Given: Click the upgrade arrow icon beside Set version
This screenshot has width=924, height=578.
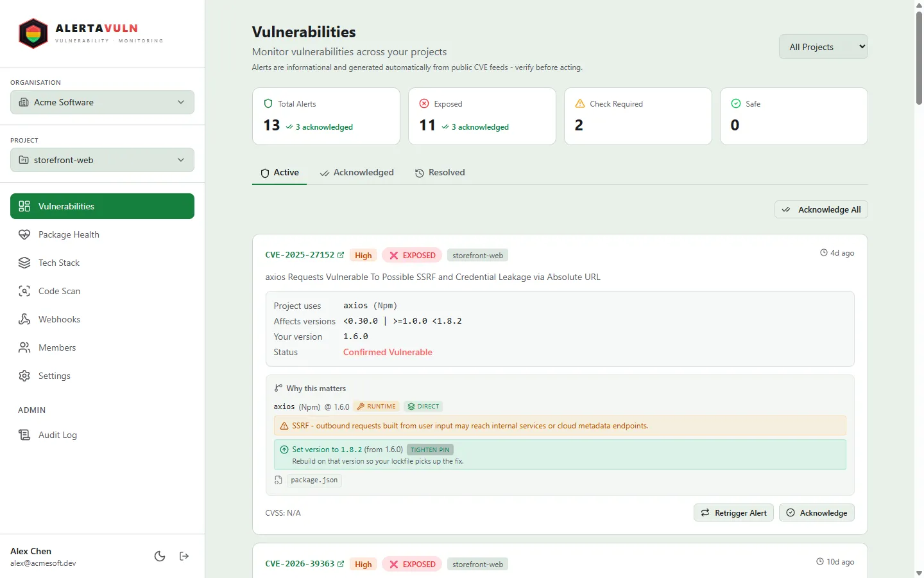Looking at the screenshot, I should click(284, 450).
